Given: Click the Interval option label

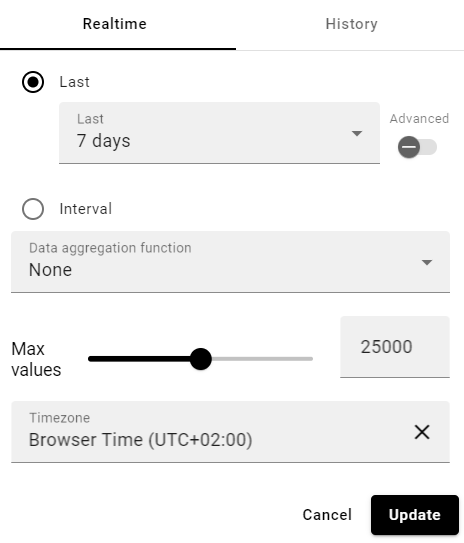Looking at the screenshot, I should [86, 209].
